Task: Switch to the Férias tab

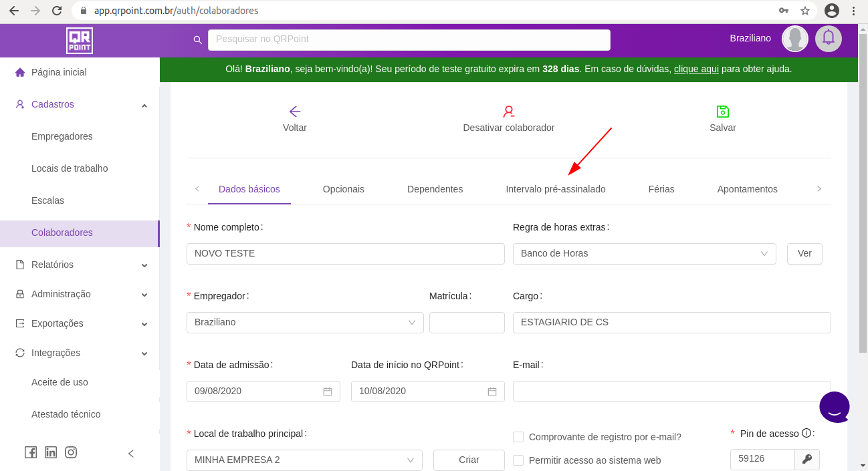Action: [661, 189]
